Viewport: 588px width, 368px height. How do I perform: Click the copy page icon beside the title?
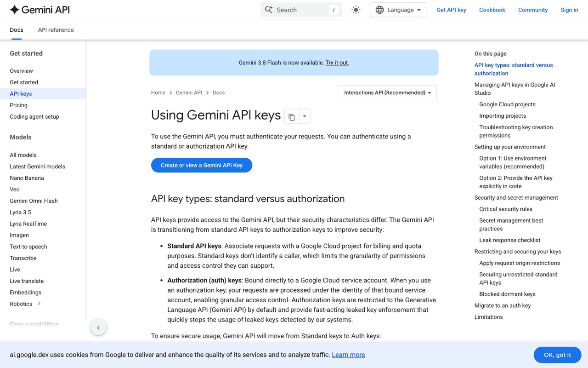[292, 116]
